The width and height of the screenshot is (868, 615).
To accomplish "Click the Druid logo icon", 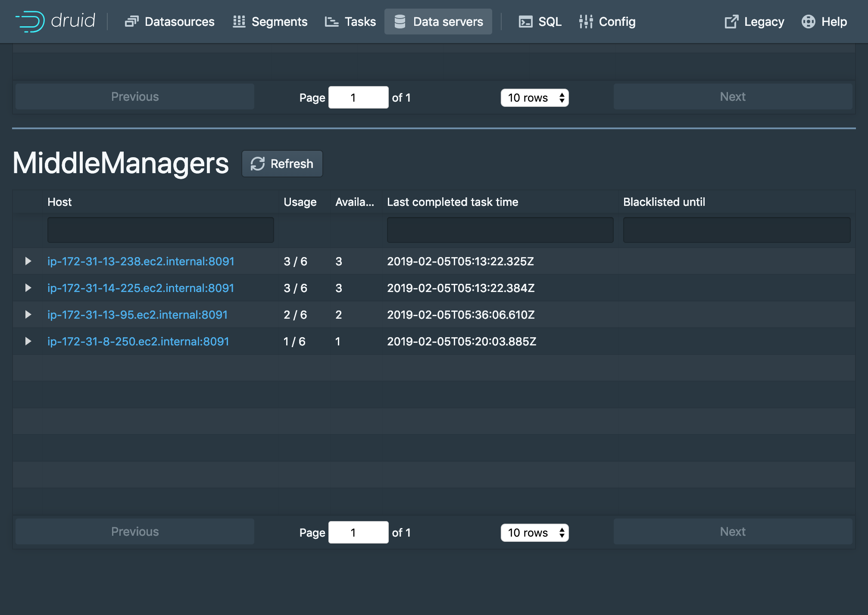I will pyautogui.click(x=30, y=22).
